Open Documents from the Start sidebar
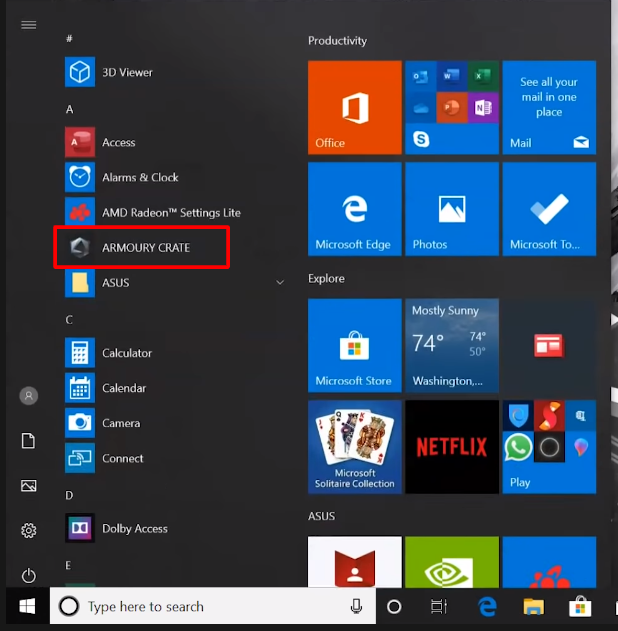Viewport: 618px width, 631px height. [29, 441]
